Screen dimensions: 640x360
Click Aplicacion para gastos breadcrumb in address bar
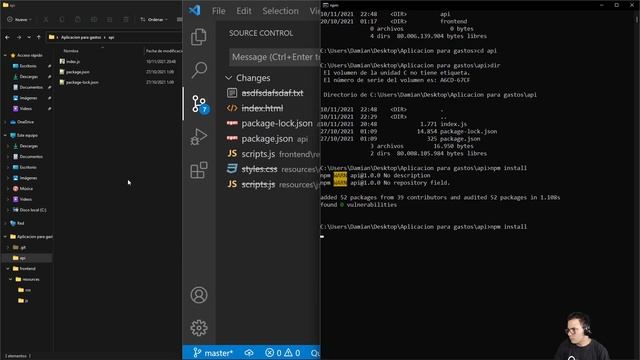tap(81, 37)
